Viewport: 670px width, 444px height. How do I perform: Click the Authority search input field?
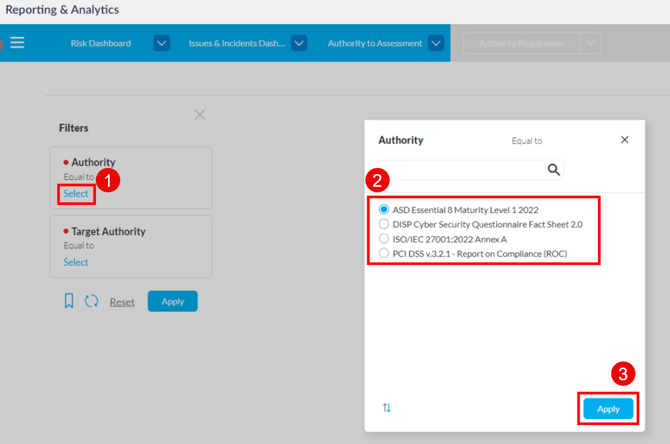pos(460,170)
